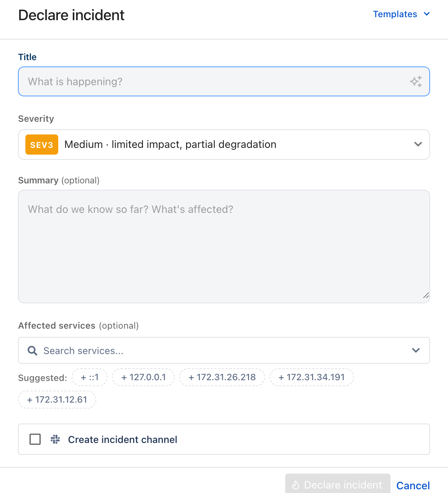Click the Slack icon beside incident channel
The image size is (448, 493).
point(55,439)
